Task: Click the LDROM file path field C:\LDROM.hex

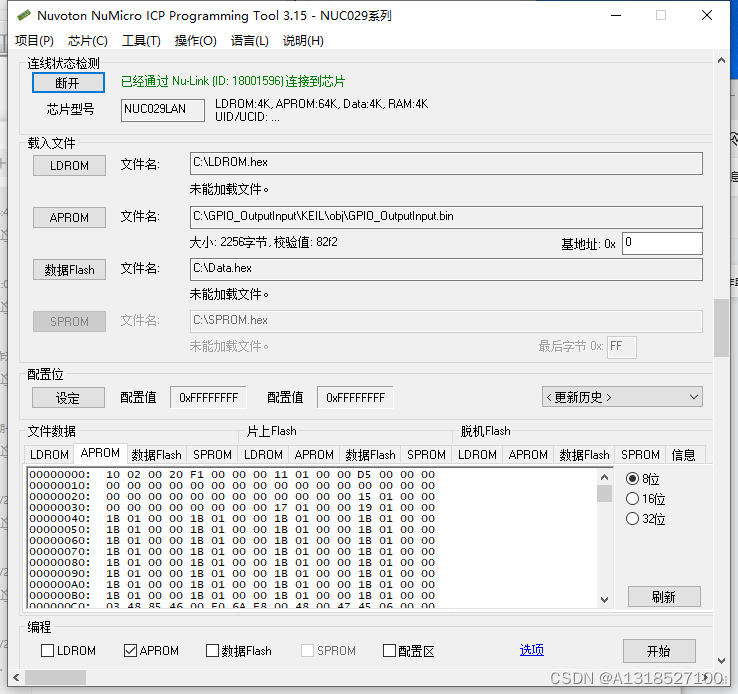Action: click(x=446, y=163)
